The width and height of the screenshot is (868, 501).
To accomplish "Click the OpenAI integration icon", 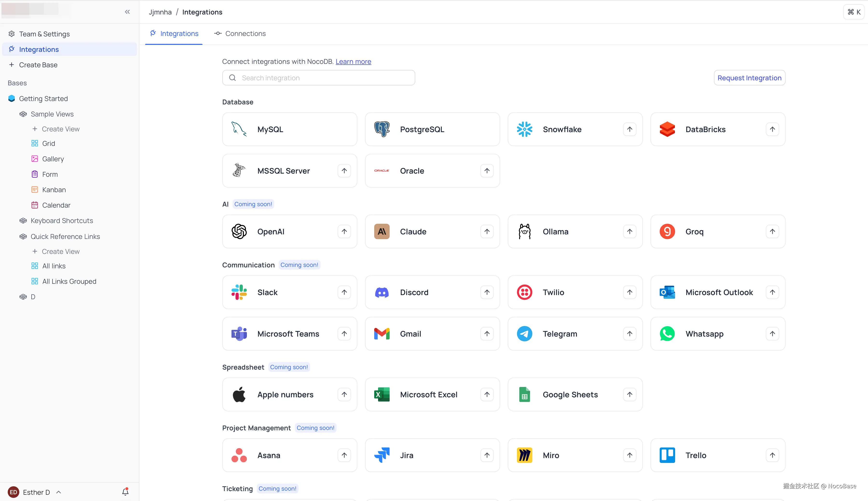I will 239,231.
